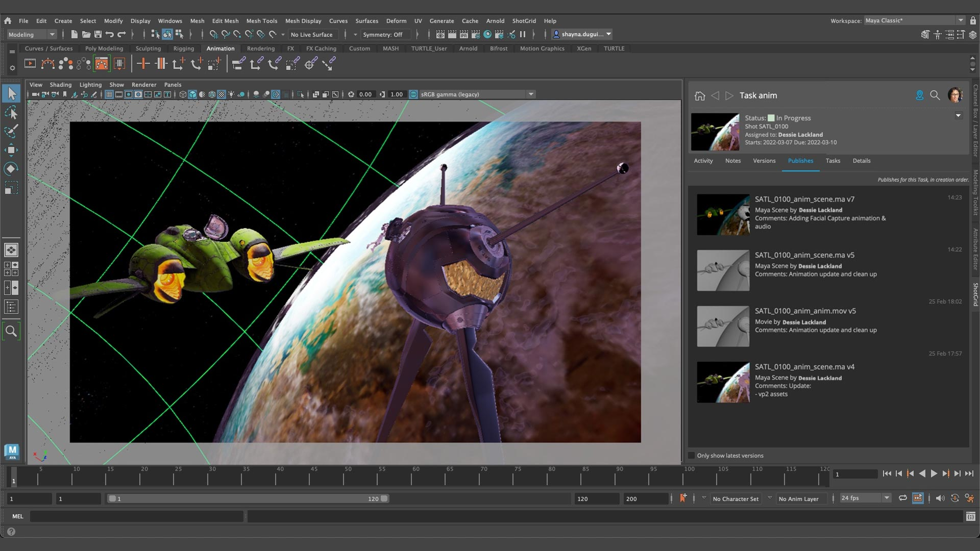Click the range slider end handle at 120
The image size is (980, 551).
(x=384, y=498)
